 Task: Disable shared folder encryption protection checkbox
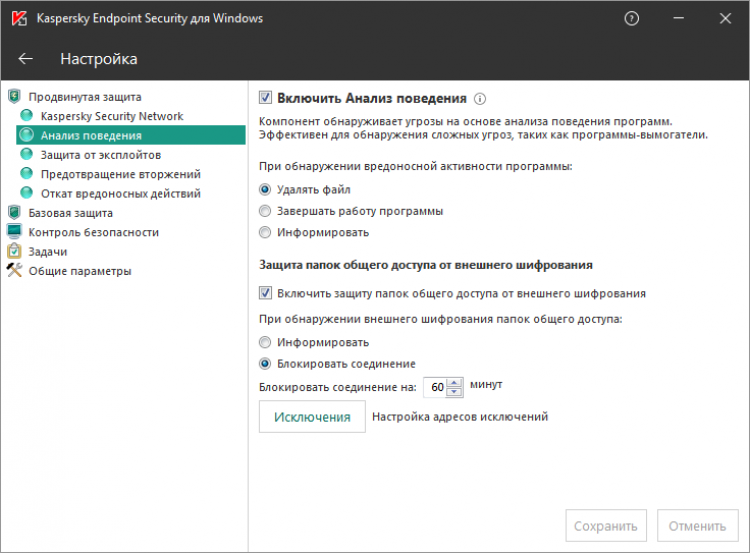265,294
